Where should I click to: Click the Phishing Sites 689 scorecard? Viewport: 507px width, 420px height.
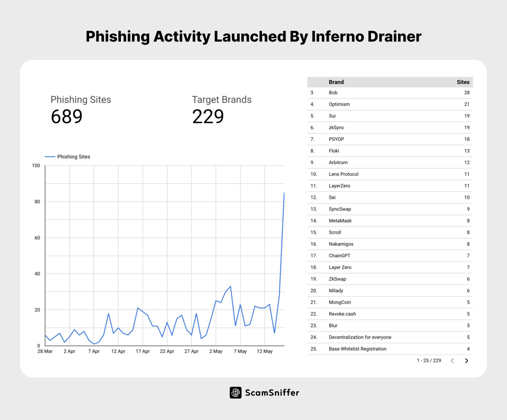[81, 110]
